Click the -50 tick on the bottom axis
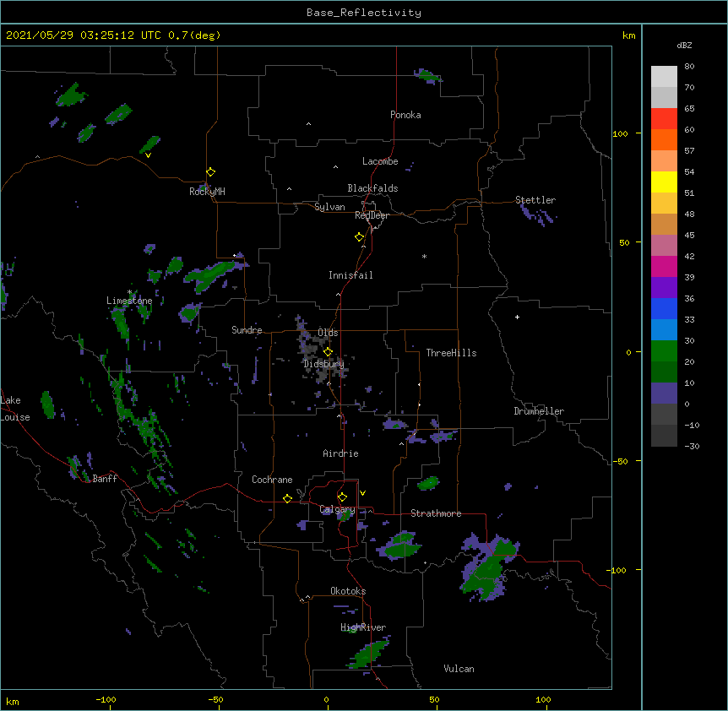This screenshot has width=728, height=711. pyautogui.click(x=215, y=700)
